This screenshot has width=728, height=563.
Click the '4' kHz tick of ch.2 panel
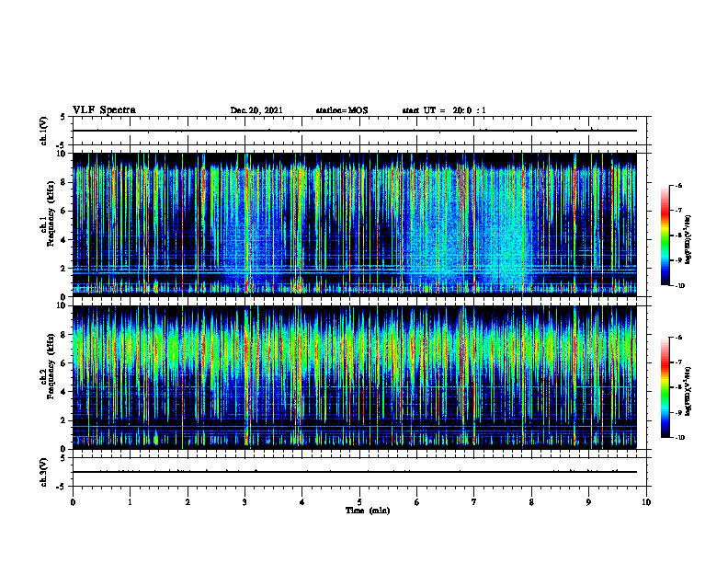pos(64,392)
